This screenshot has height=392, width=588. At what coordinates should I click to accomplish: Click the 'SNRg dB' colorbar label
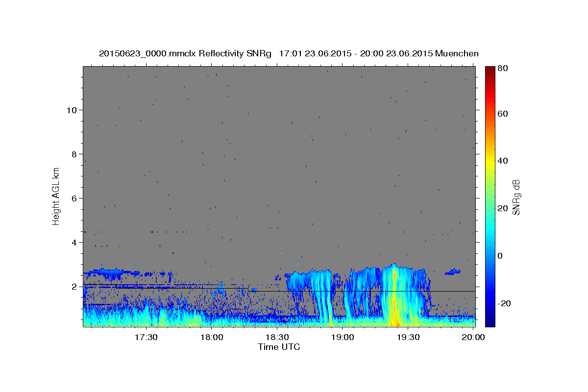click(516, 196)
